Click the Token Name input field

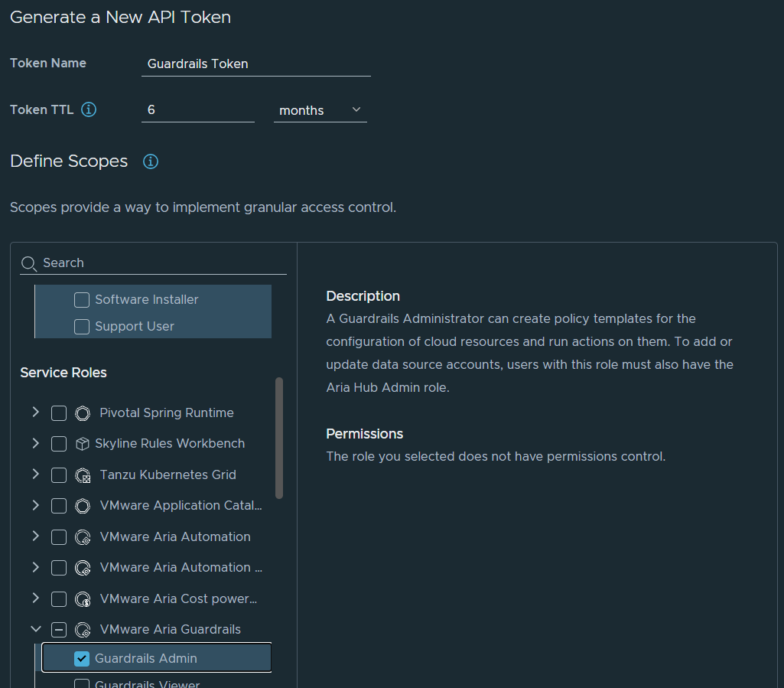[255, 64]
